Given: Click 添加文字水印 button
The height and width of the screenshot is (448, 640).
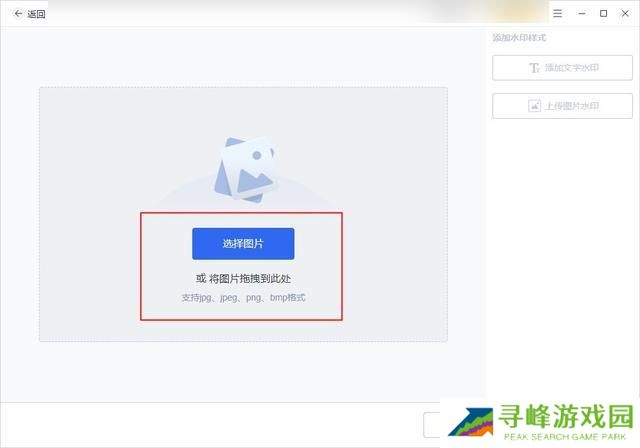Looking at the screenshot, I should tap(562, 68).
